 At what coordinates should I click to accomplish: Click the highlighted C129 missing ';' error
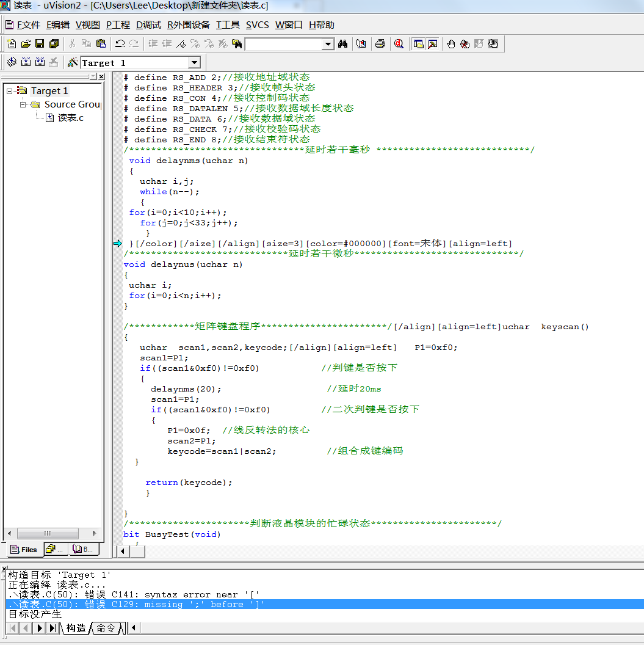[325, 604]
